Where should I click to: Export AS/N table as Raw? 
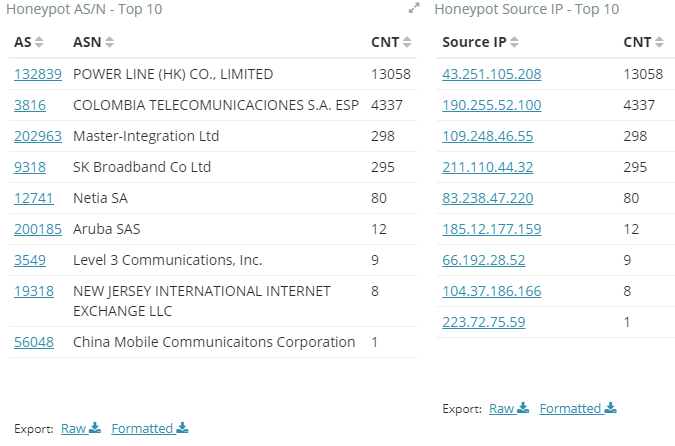click(81, 428)
